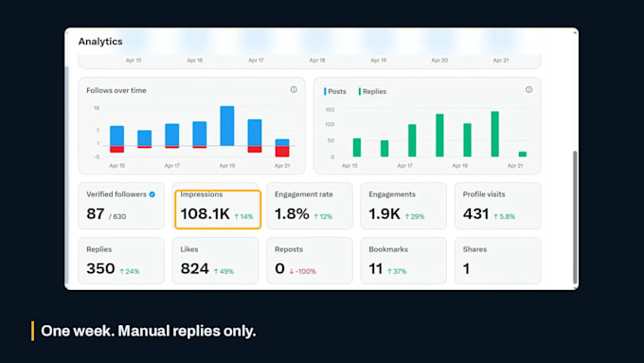Image resolution: width=644 pixels, height=363 pixels.
Task: Click the 5.8% increase next to Profile visits
Action: tap(504, 216)
